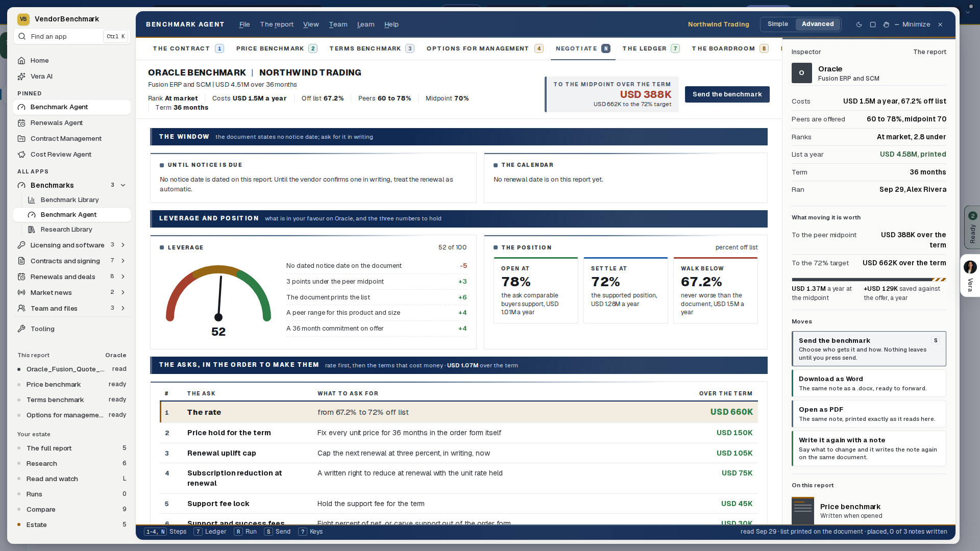The height and width of the screenshot is (551, 980).
Task: Expand Market news group
Action: coord(123,292)
